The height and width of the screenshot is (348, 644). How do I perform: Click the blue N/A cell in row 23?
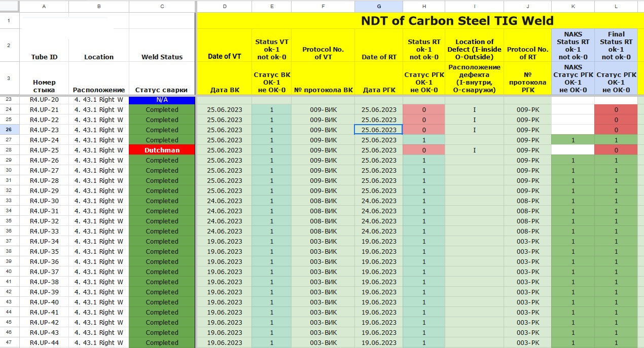pos(162,100)
